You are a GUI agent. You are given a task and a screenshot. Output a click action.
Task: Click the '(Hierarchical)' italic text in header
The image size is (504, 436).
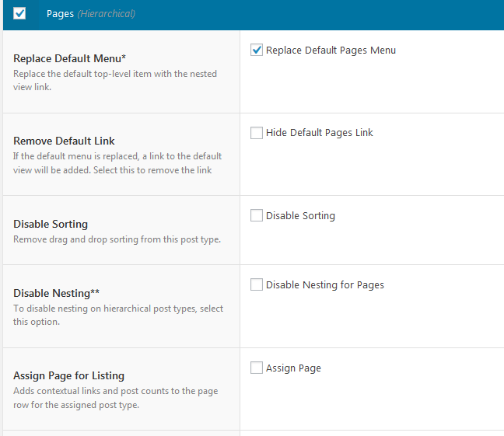point(107,14)
